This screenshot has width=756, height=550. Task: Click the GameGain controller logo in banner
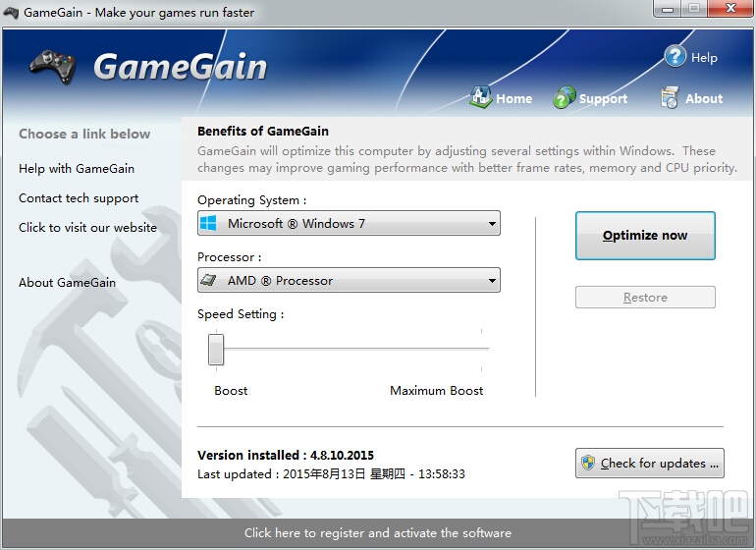click(x=53, y=66)
